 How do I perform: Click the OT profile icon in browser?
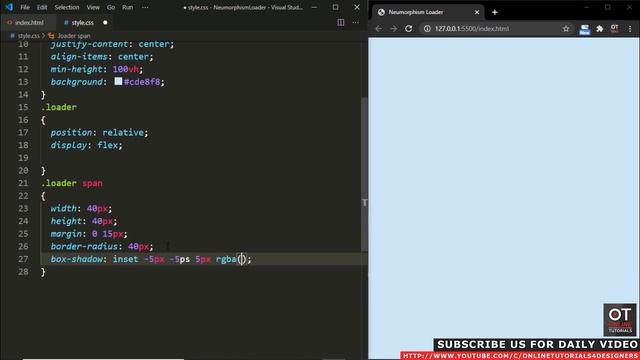(614, 29)
